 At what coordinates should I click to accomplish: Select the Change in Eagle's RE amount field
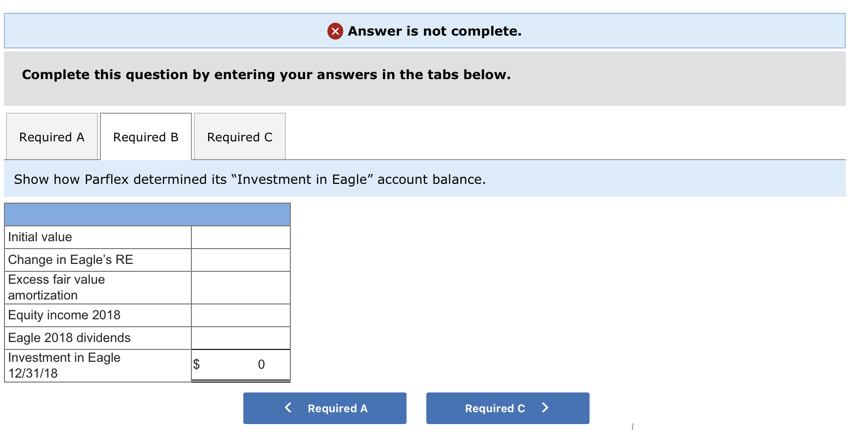pyautogui.click(x=241, y=260)
